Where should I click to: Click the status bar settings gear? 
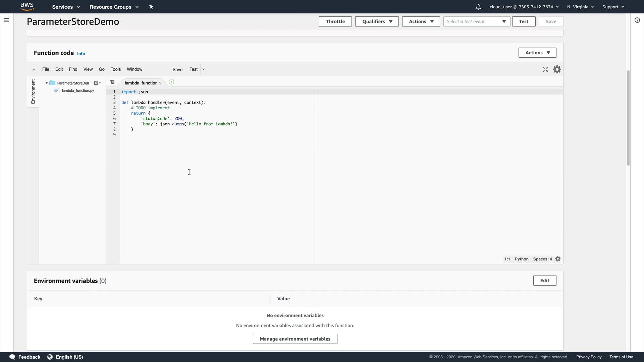558,259
